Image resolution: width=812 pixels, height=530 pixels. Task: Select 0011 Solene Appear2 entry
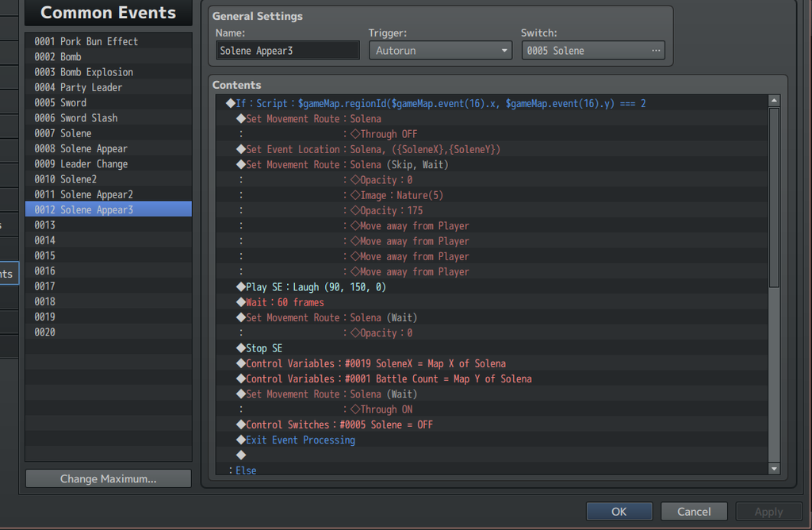[x=96, y=194]
